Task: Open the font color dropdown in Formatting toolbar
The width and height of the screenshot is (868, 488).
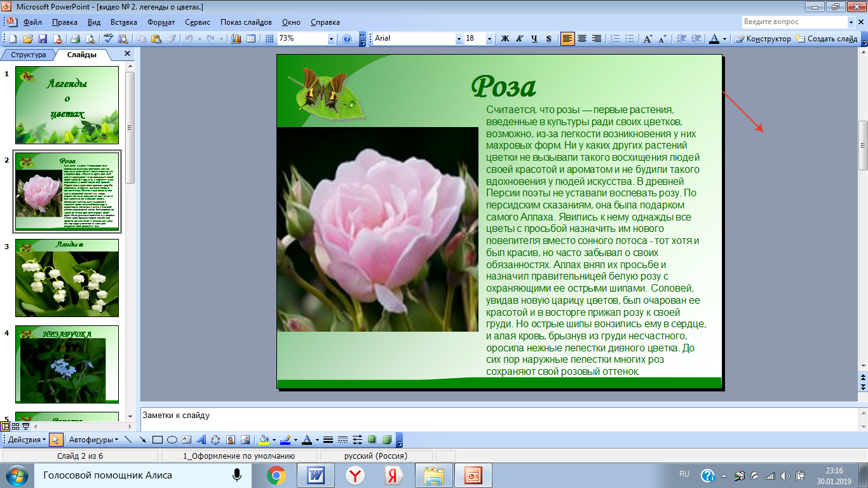Action: (x=725, y=39)
